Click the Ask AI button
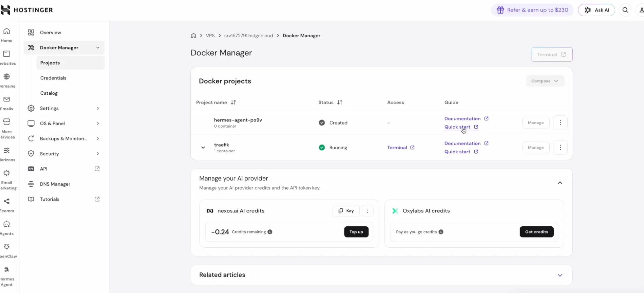The height and width of the screenshot is (293, 644). pos(596,10)
